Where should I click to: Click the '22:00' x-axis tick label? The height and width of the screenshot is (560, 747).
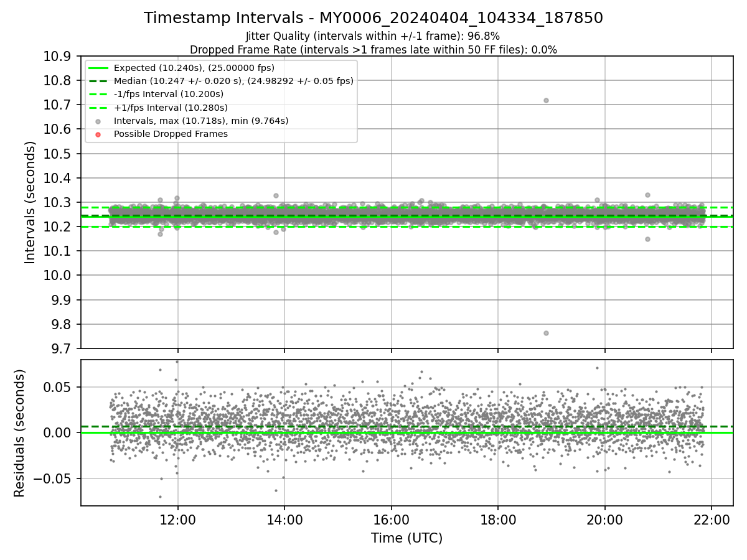click(712, 519)
